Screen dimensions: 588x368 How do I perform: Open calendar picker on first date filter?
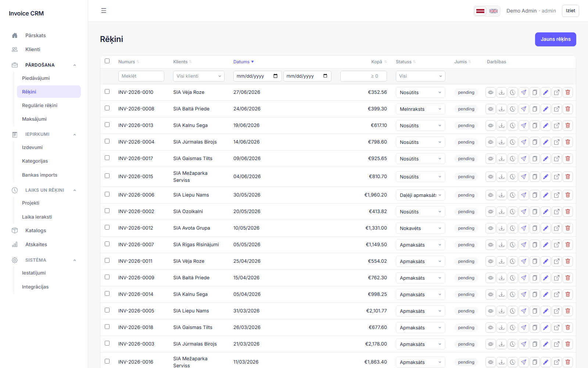point(276,76)
